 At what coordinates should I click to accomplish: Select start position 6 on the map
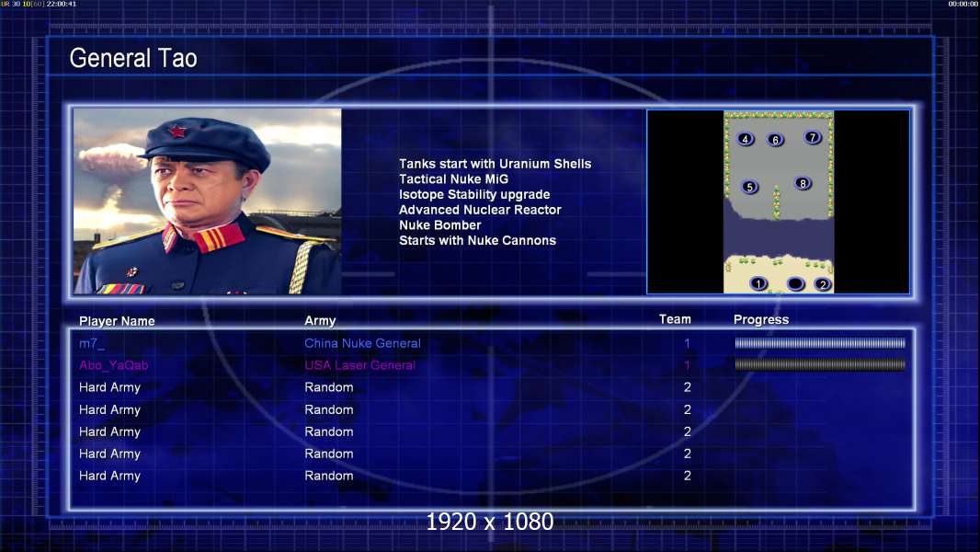coord(775,140)
